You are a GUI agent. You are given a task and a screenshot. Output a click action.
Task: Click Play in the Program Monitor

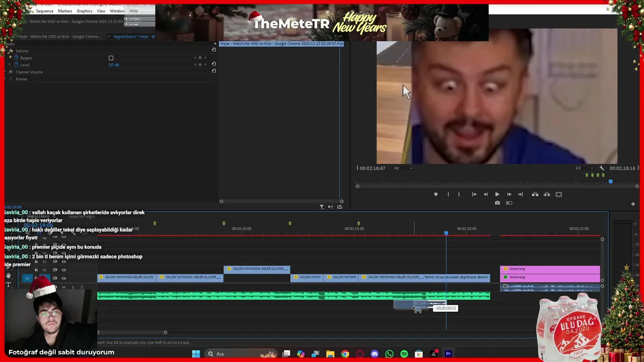coord(497,194)
